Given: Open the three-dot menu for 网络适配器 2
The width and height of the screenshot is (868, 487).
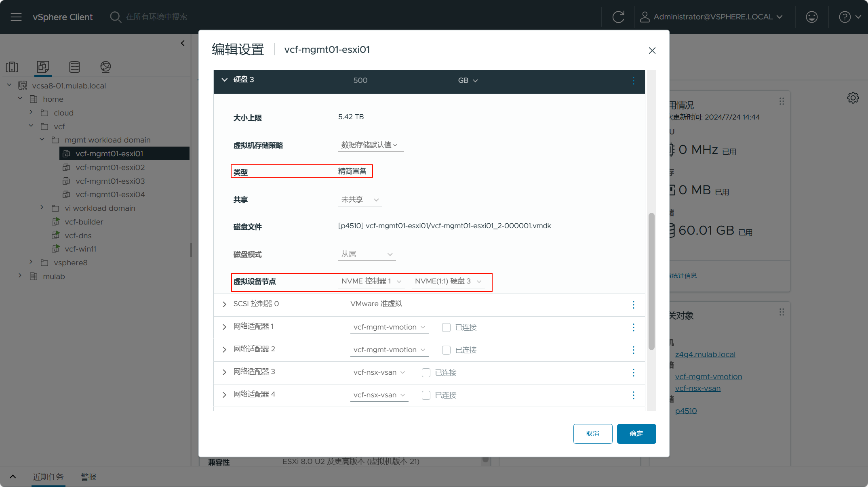Looking at the screenshot, I should point(633,350).
